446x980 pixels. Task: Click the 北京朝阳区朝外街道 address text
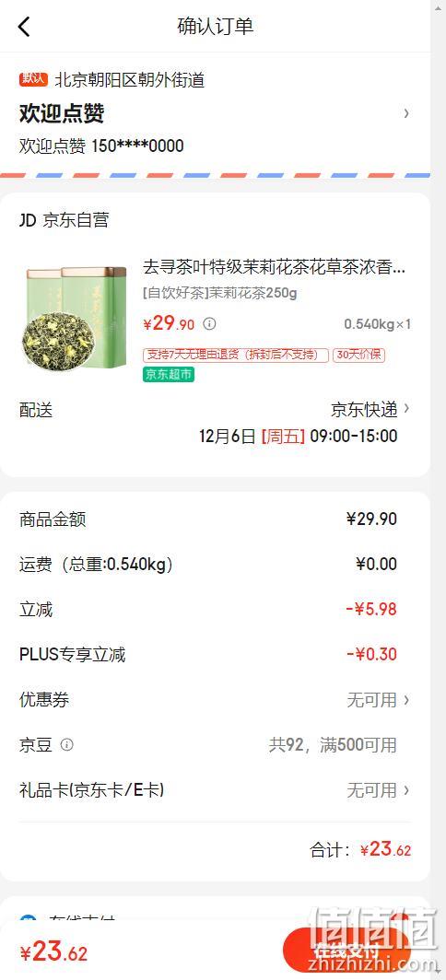coord(130,79)
